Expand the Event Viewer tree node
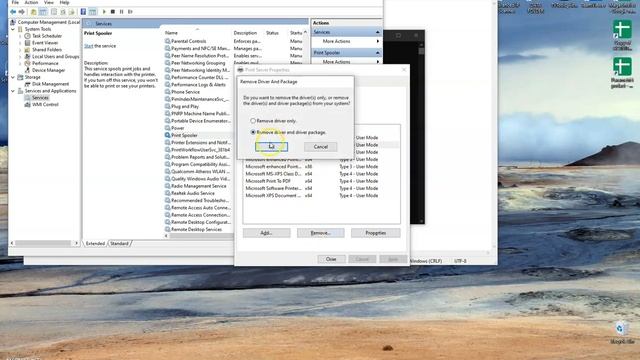Image resolution: width=640 pixels, height=360 pixels. point(20,42)
